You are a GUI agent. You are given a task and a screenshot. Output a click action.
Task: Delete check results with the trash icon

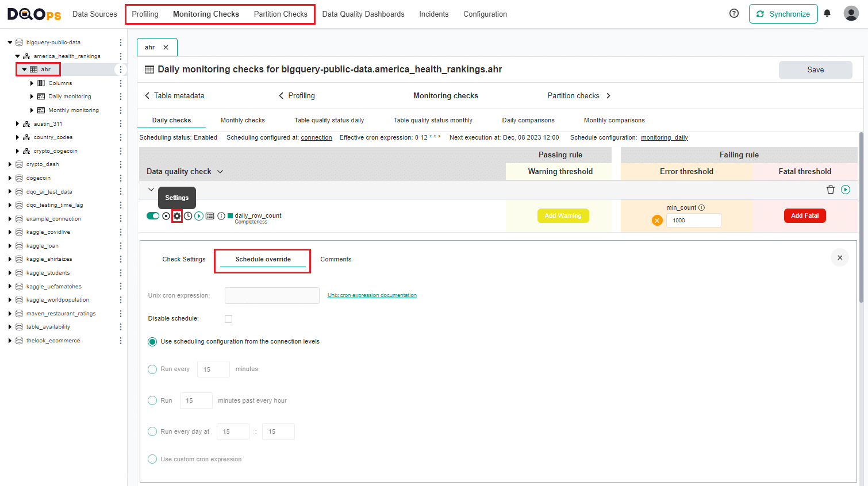(830, 190)
